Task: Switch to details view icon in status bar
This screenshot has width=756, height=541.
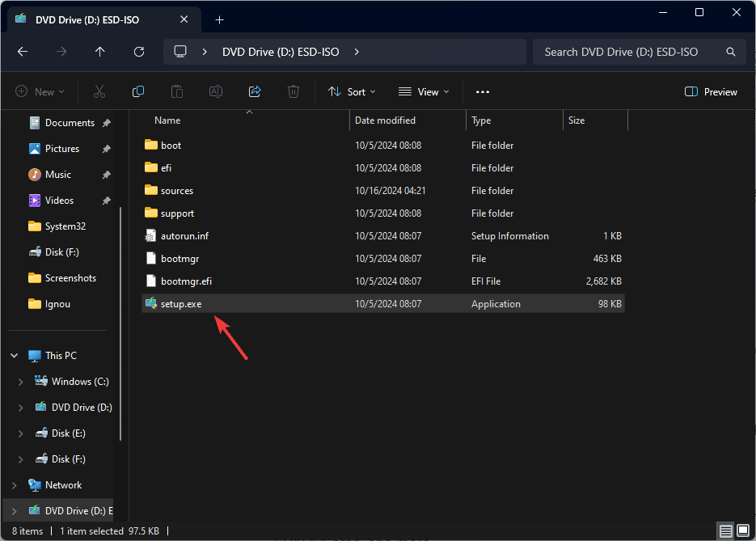Action: pos(727,531)
